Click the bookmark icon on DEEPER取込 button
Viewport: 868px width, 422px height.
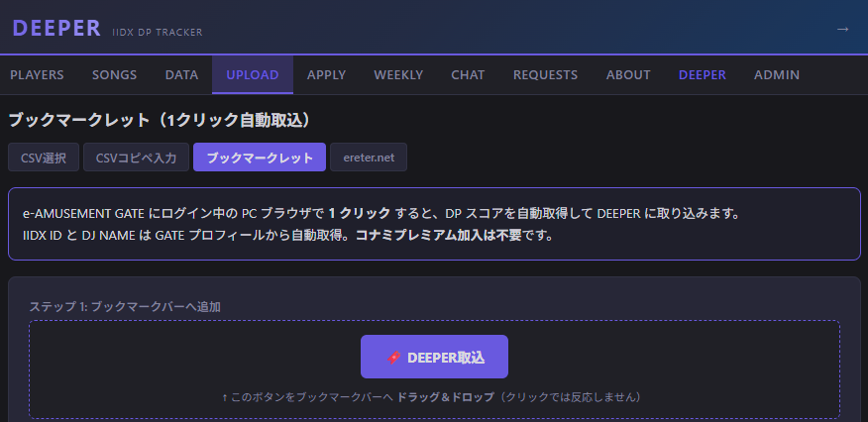394,358
